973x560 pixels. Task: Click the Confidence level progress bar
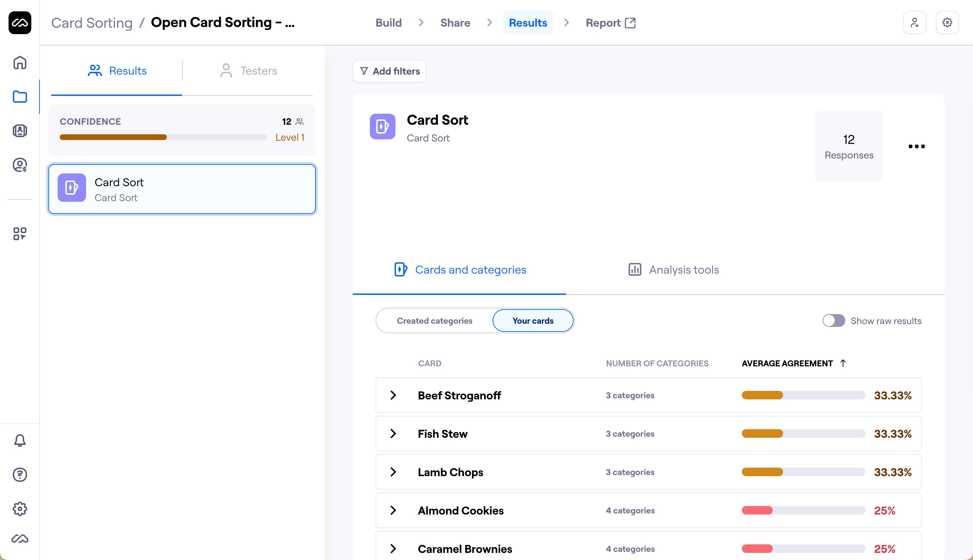tap(163, 137)
